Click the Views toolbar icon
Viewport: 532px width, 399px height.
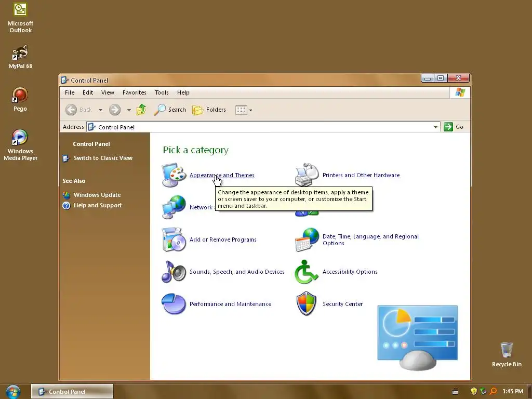tap(241, 110)
